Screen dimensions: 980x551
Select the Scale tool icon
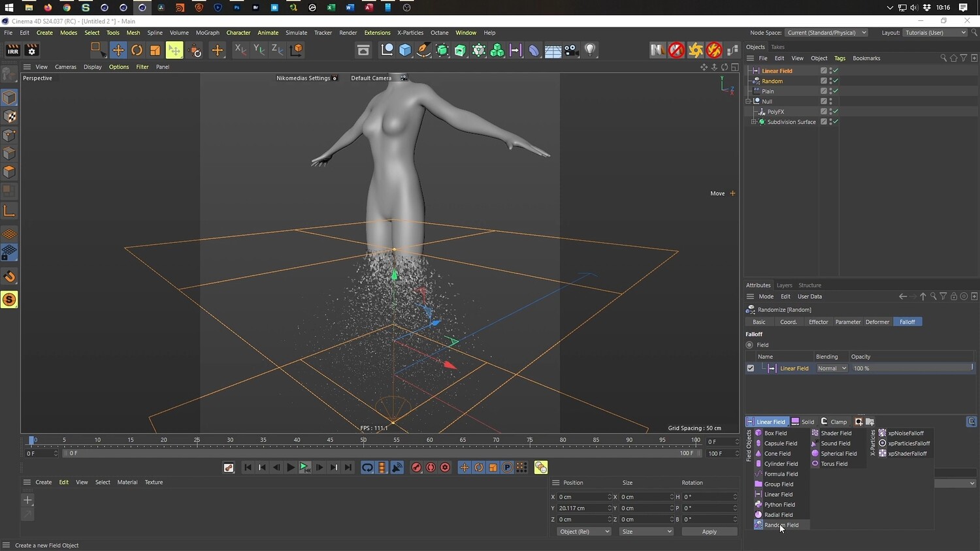(x=155, y=50)
